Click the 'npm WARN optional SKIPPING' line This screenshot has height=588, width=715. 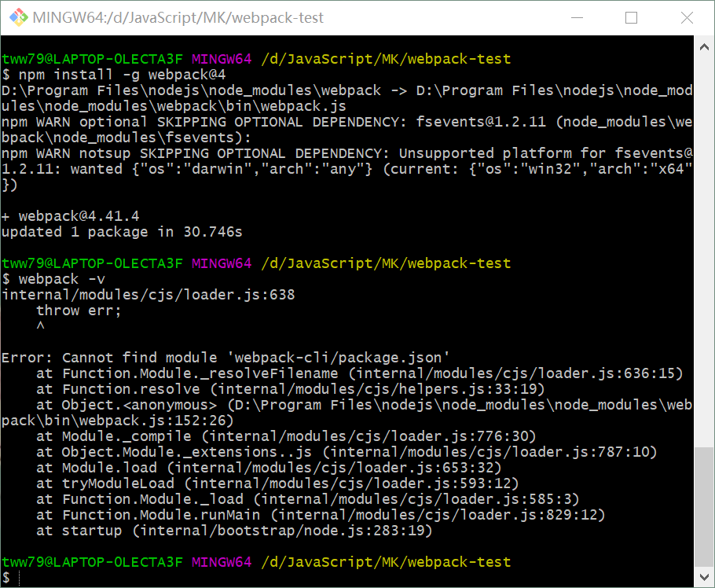(x=346, y=122)
